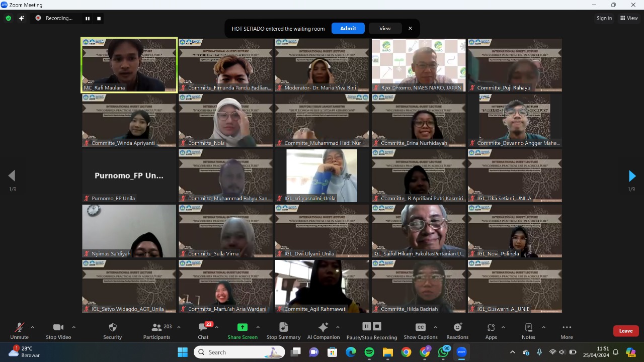The height and width of the screenshot is (362, 644).
Task: Open the Notes tool
Action: pos(528,328)
